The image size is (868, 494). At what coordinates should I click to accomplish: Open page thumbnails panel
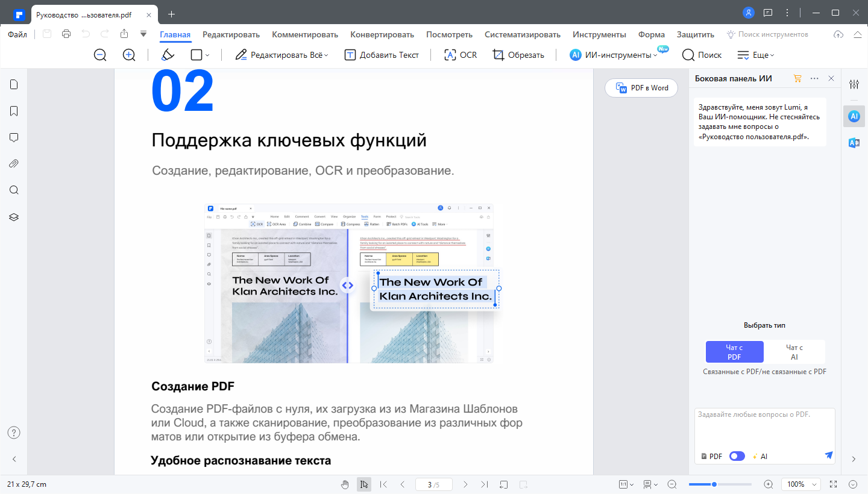[x=14, y=84]
